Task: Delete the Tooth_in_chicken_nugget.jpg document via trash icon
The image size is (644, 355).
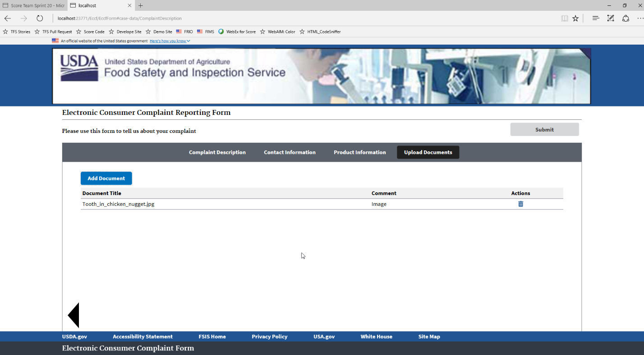Action: (520, 204)
